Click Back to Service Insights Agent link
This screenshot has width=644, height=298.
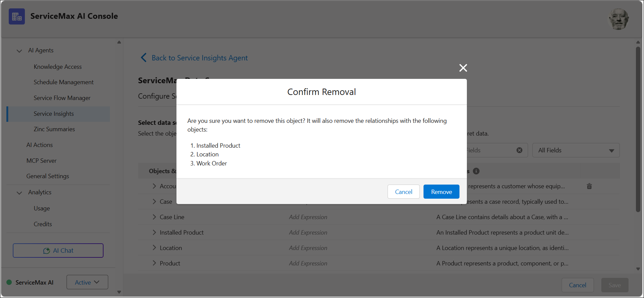pyautogui.click(x=200, y=58)
